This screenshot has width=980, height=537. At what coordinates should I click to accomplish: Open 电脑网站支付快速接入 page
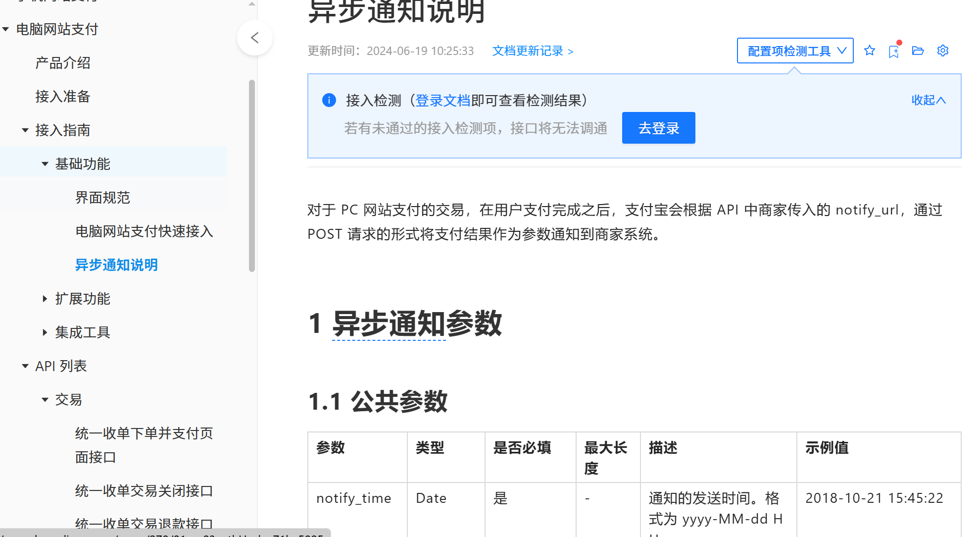pyautogui.click(x=144, y=231)
